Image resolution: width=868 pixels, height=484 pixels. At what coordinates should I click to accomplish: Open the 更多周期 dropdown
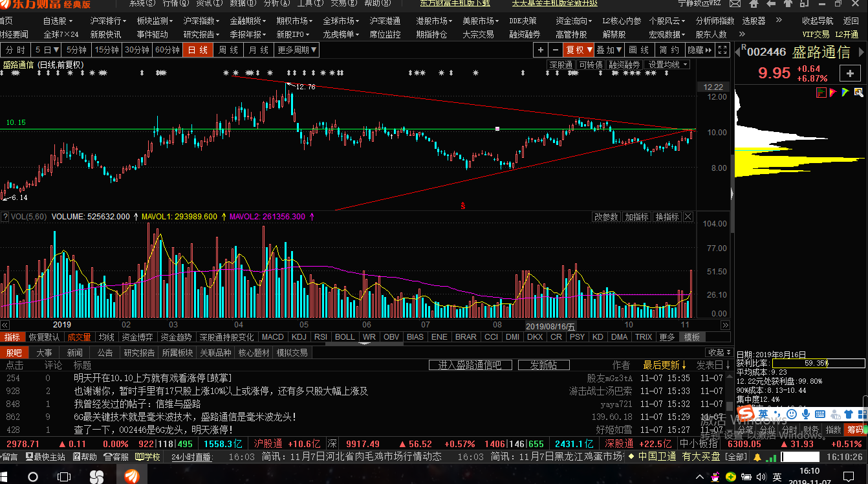pyautogui.click(x=298, y=50)
